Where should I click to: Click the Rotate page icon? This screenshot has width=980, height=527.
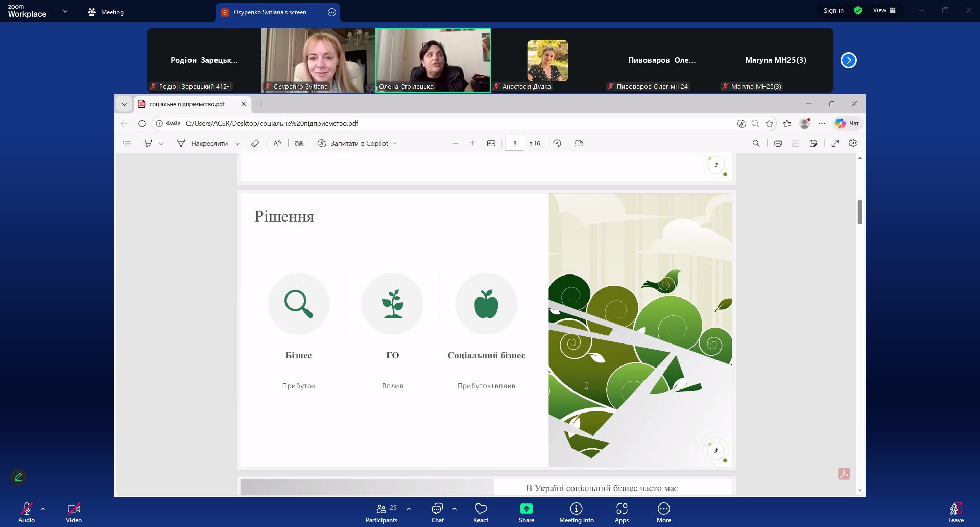click(x=557, y=144)
